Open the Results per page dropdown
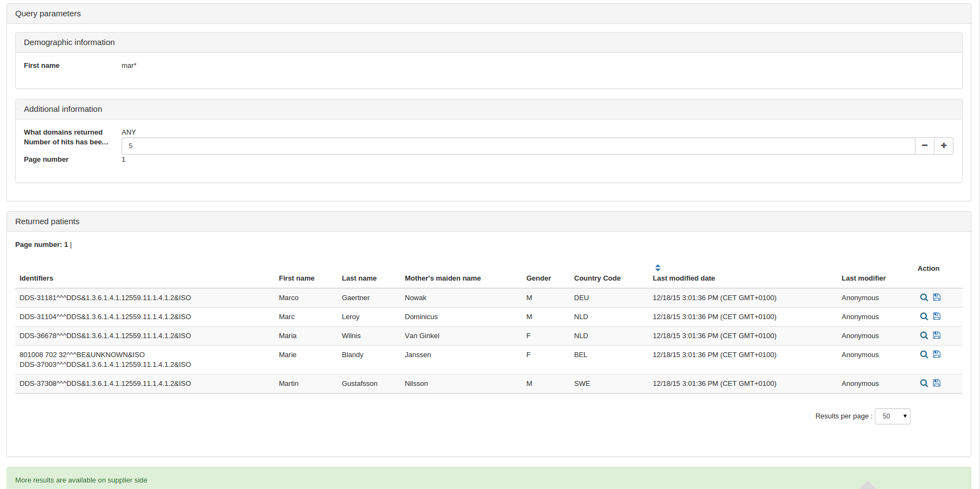 [892, 416]
